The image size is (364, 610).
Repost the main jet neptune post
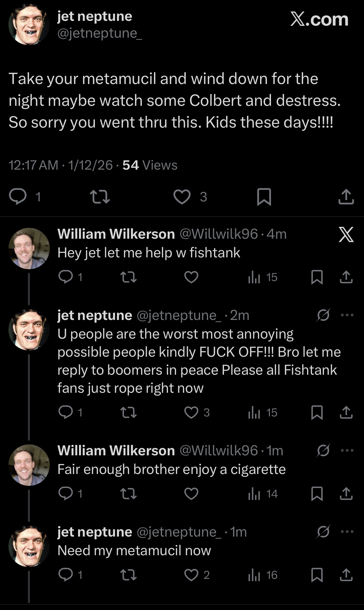click(100, 197)
